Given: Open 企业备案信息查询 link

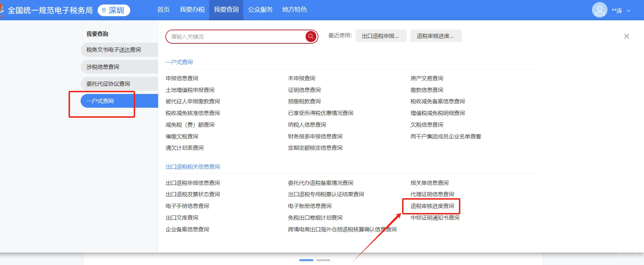Looking at the screenshot, I should pyautogui.click(x=187, y=229).
